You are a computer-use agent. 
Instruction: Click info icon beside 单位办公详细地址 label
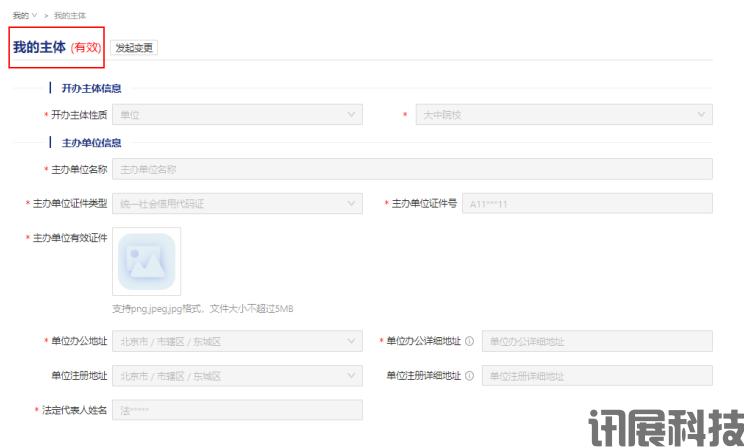click(469, 341)
